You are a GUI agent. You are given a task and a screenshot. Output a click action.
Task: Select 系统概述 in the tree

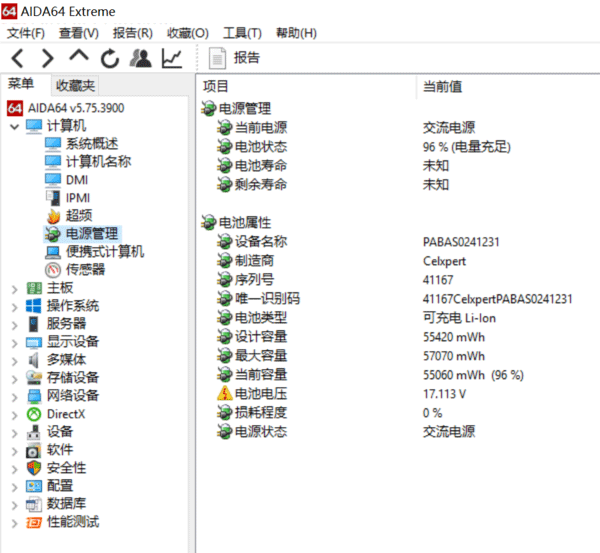click(92, 144)
